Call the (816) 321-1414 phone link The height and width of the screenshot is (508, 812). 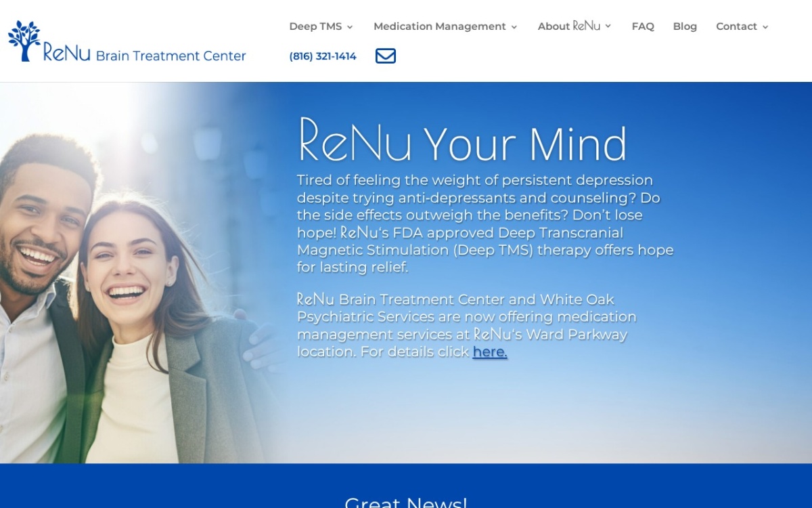pos(323,56)
